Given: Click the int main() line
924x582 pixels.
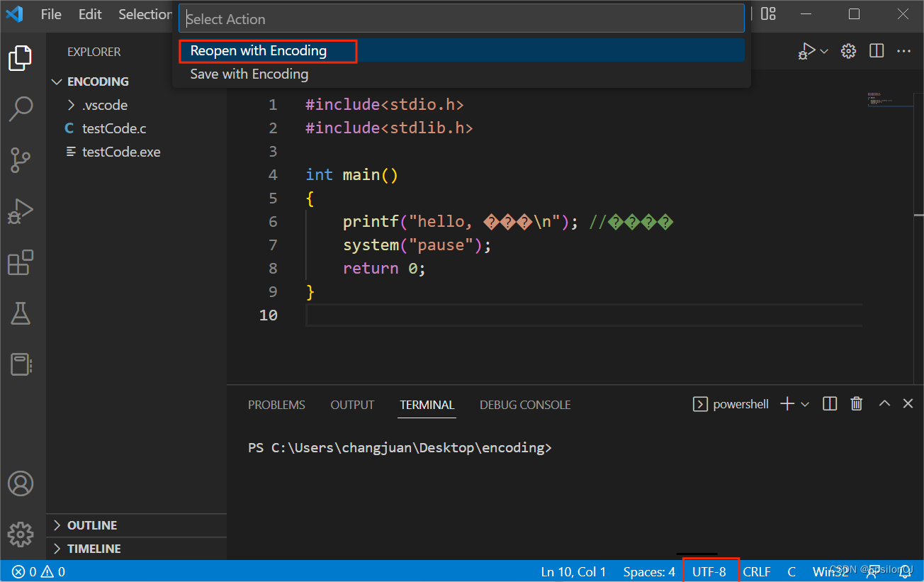Looking at the screenshot, I should click(x=352, y=175).
